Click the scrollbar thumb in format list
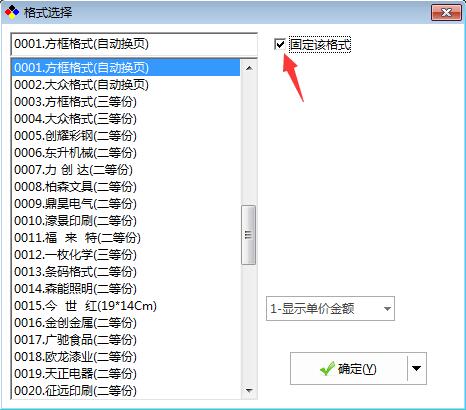Viewport: 466px width, 410px height. click(248, 235)
